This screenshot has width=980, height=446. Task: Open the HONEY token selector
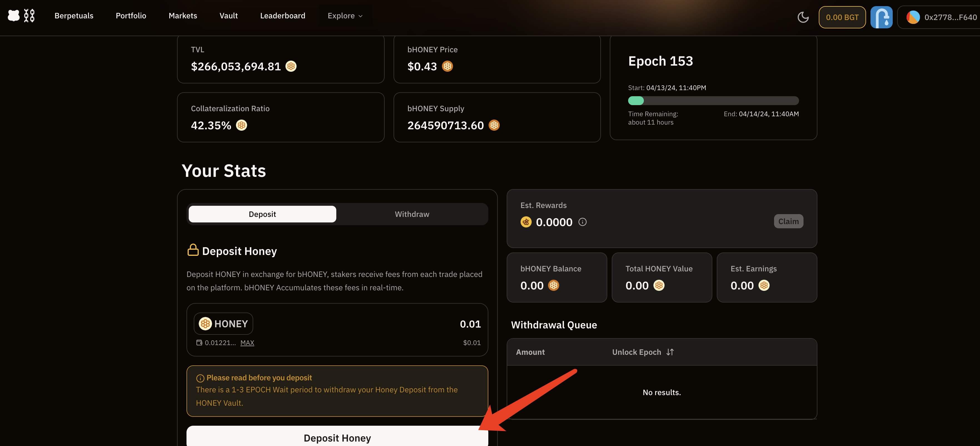[x=223, y=324]
